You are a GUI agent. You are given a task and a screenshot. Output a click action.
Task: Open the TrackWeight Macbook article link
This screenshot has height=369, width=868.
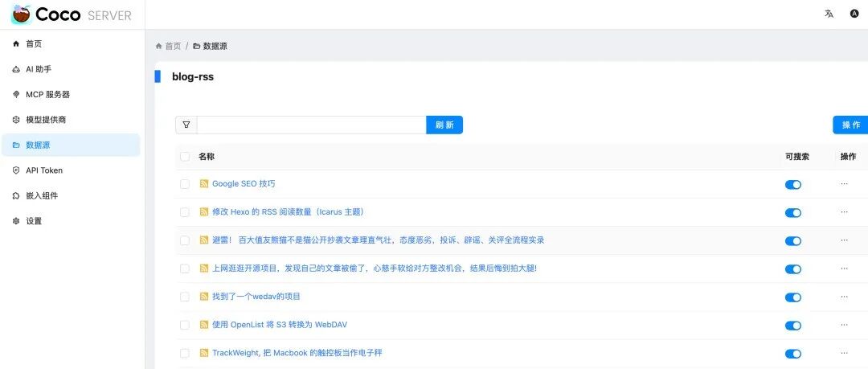click(x=297, y=353)
